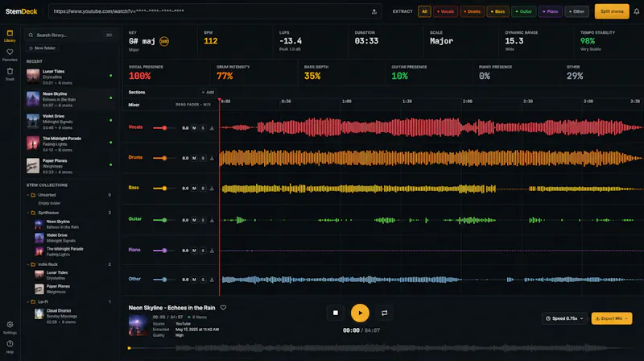
Task: Select the All extract filter
Action: [x=424, y=11]
